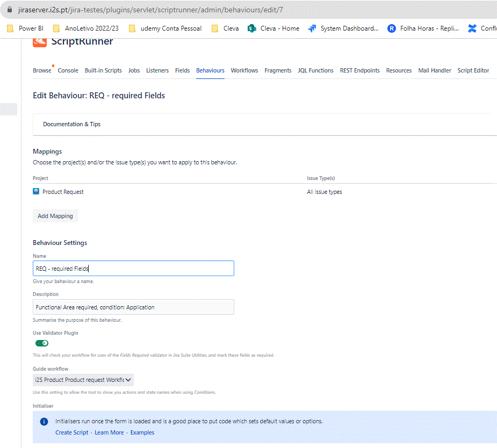
Task: Open the AnoLetivo 2022/23 bookmark folder
Action: [86, 28]
